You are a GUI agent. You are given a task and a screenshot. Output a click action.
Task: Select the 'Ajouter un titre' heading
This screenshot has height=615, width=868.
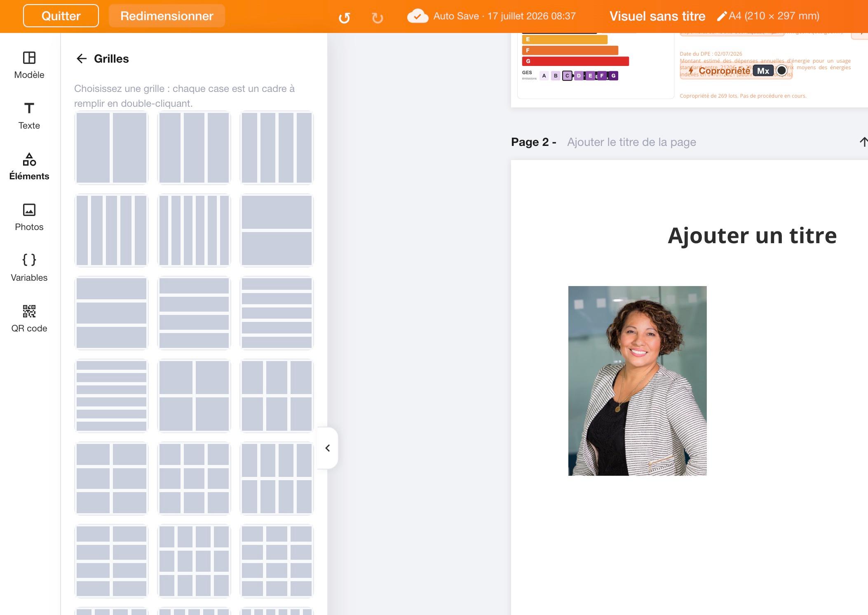point(752,235)
